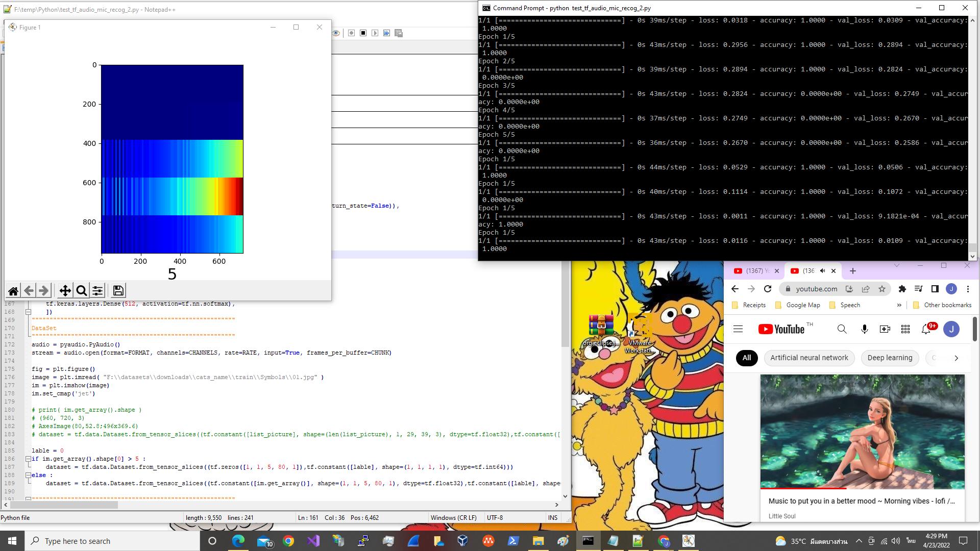980x551 pixels.
Task: Select Artificial neural network chip
Action: [809, 358]
